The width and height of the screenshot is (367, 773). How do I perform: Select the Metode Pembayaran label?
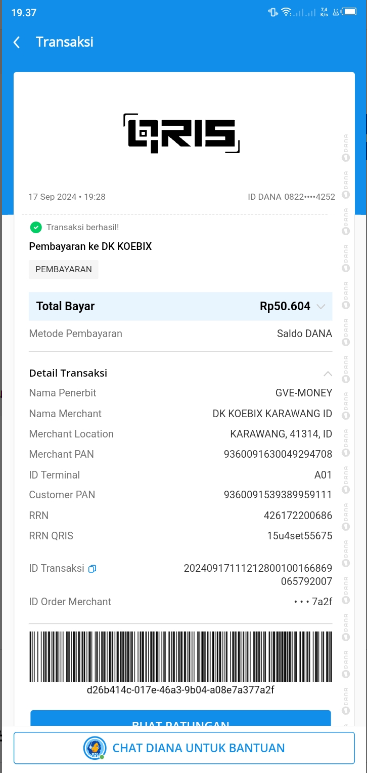(75, 334)
